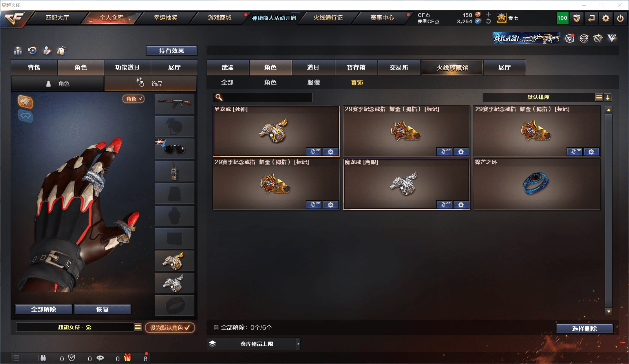Toggle 设为默认角色 checkbox button
Viewport: 629px width, 364px height.
(x=170, y=327)
